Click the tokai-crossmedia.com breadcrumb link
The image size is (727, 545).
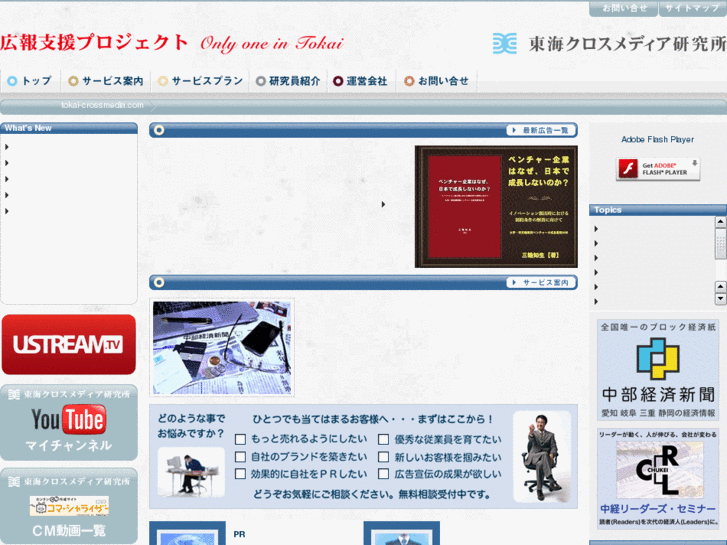tap(102, 105)
